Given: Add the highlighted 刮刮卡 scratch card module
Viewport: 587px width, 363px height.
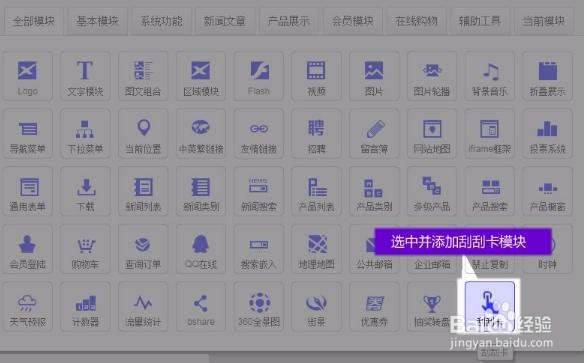Looking at the screenshot, I should pos(490,307).
